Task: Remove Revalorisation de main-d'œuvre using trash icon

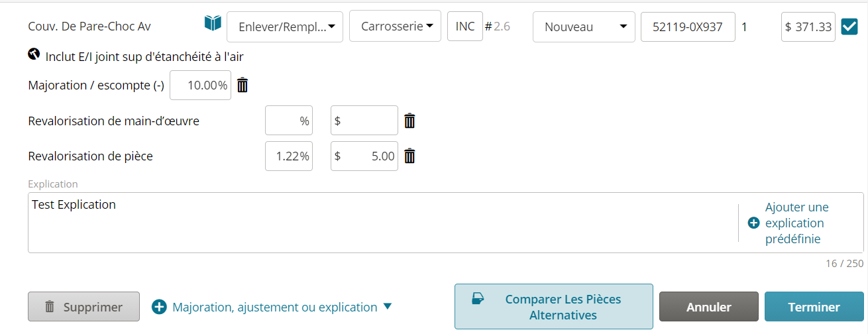Action: tap(410, 121)
